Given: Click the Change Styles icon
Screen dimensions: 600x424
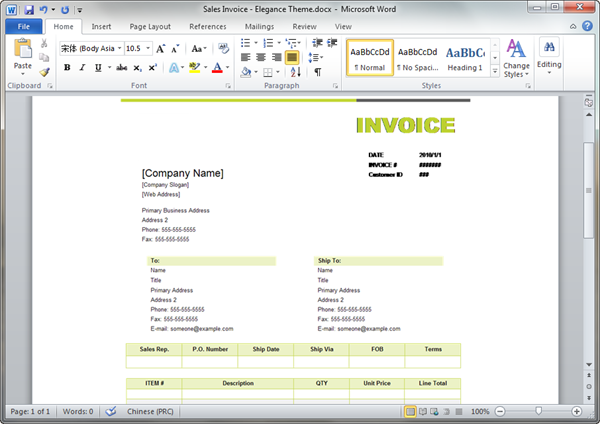Looking at the screenshot, I should tap(516, 57).
